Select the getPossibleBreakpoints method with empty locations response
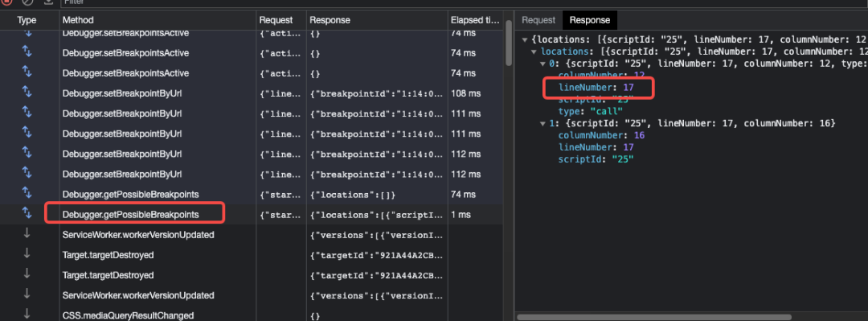This screenshot has width=868, height=321. coord(131,194)
